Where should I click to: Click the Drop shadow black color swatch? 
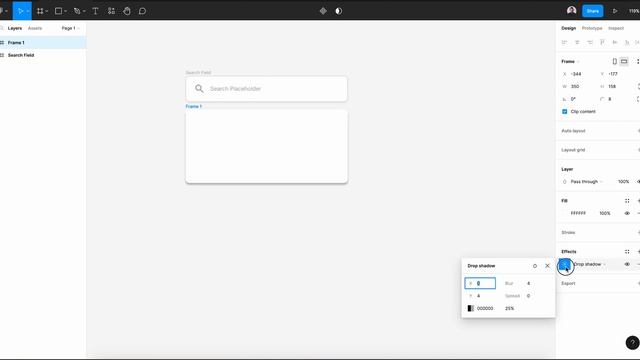[471, 308]
